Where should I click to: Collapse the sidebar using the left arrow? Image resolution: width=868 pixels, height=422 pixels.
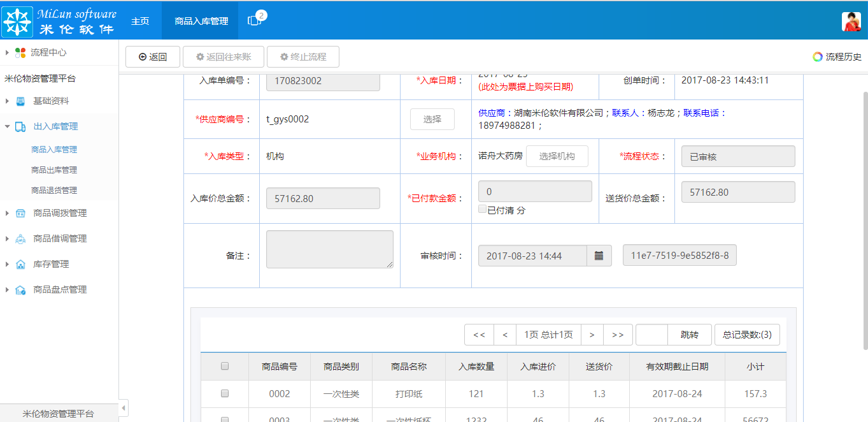123,408
